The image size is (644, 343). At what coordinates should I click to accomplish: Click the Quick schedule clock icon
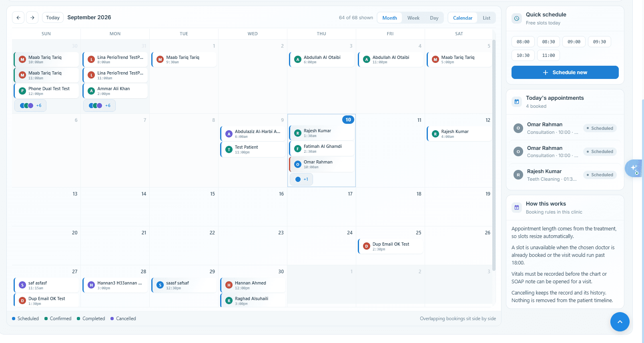[517, 18]
